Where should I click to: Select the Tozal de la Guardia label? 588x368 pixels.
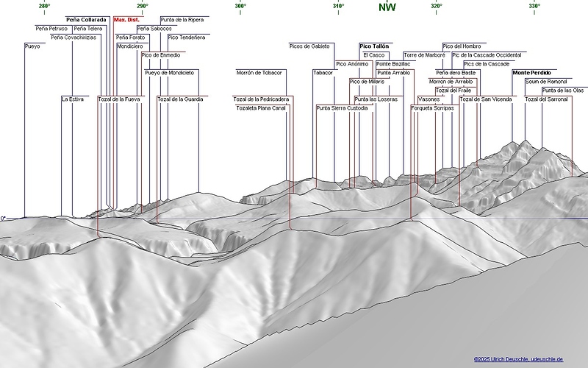(x=180, y=99)
